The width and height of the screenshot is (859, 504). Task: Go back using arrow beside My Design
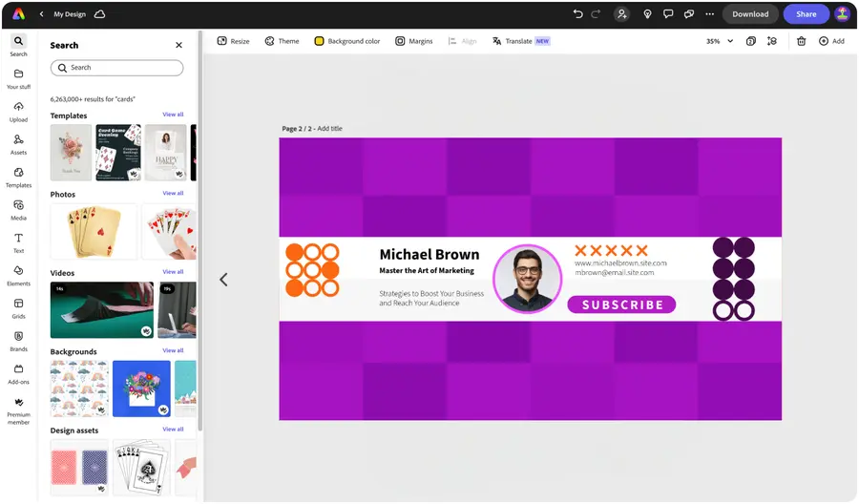(42, 14)
